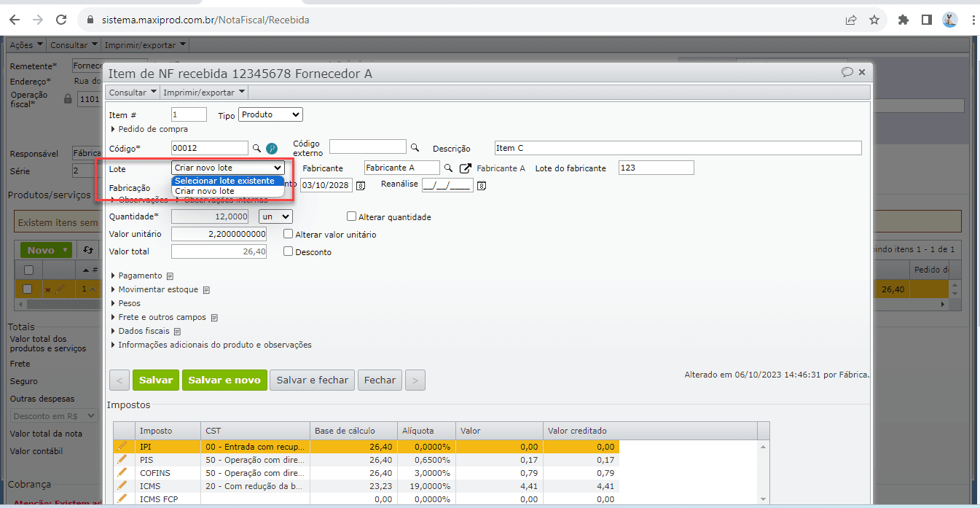Click the search magnifier next to Código field
The image size is (980, 508).
(x=256, y=148)
